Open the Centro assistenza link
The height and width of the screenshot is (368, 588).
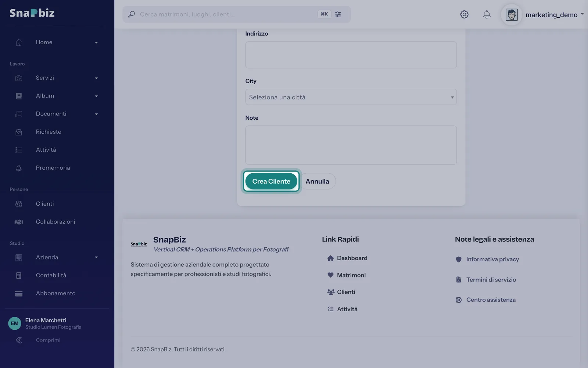point(491,300)
